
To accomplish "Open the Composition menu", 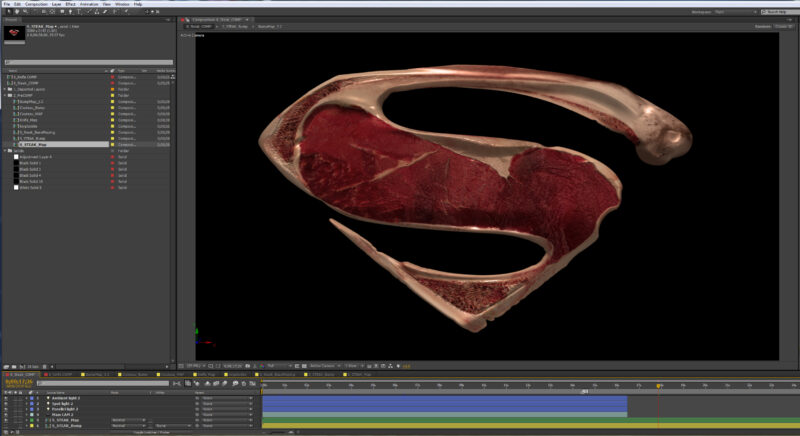I will point(37,4).
